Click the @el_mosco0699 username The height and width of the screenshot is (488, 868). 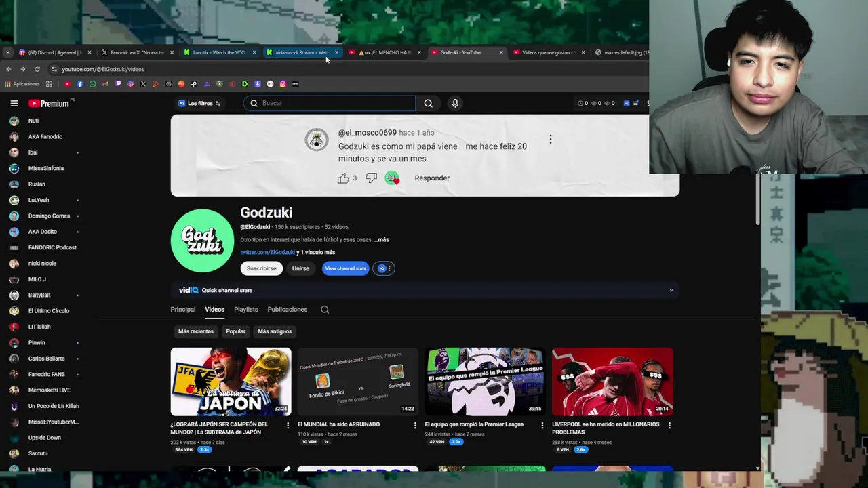coord(368,133)
